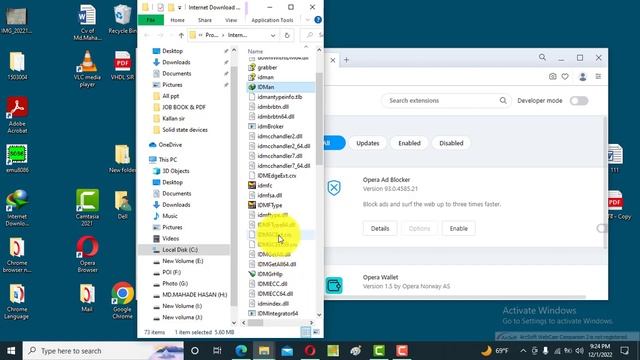This screenshot has height=360, width=640.
Task: Click the Task View taskbar button
Action: tap(217, 351)
